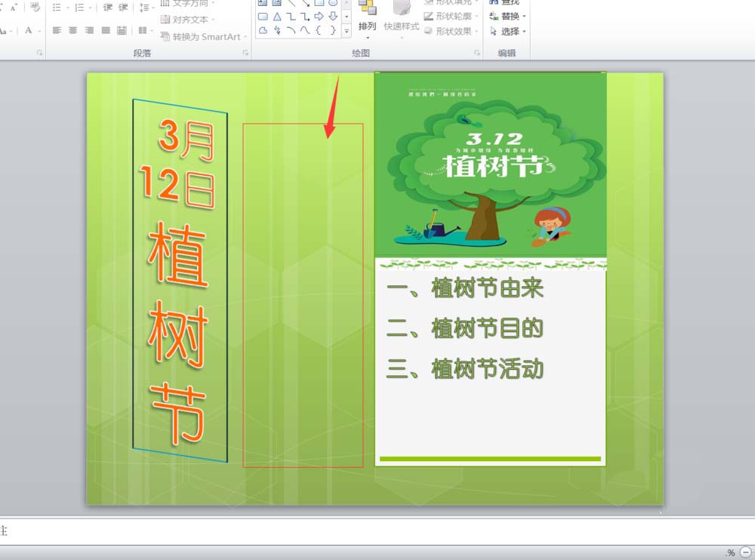The width and height of the screenshot is (755, 560).
Task: Pick the elbow connector shape
Action: point(291,17)
